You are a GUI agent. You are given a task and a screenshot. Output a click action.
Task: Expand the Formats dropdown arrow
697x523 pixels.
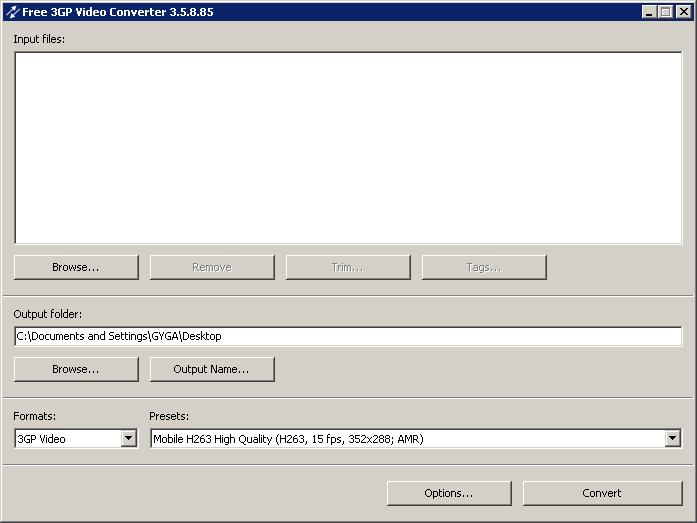pos(128,439)
